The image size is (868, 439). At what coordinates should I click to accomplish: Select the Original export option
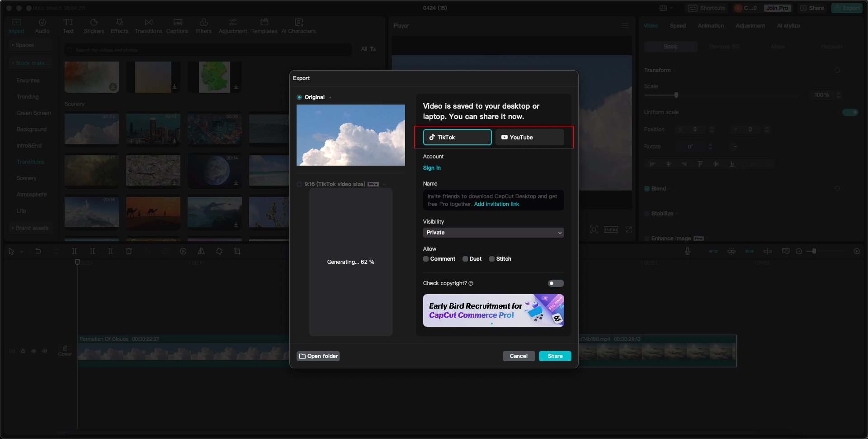(x=299, y=97)
